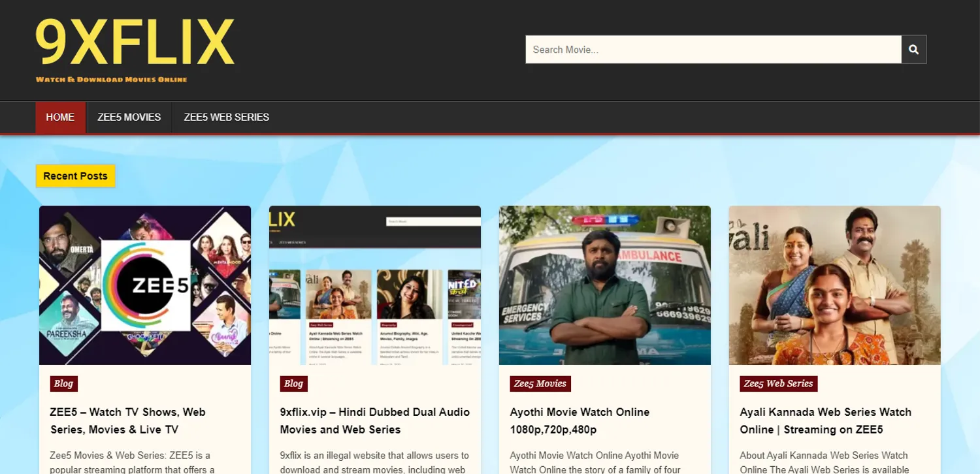
Task: Go to the HOME menu item
Action: click(60, 118)
